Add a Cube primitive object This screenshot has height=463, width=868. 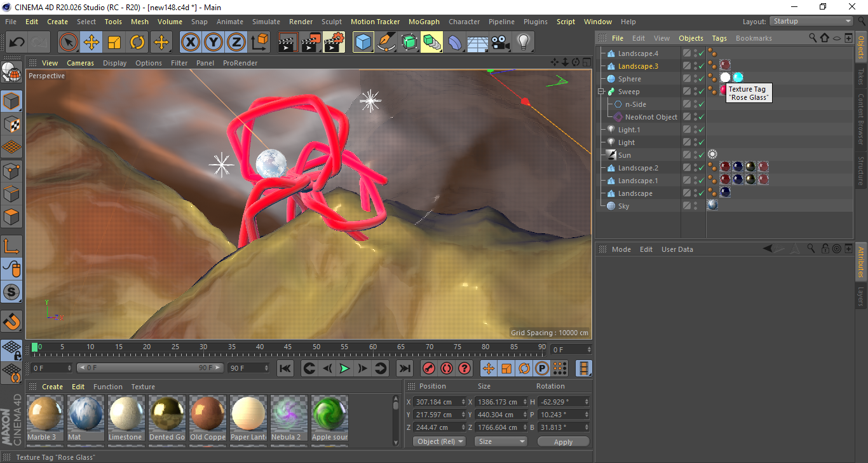pyautogui.click(x=363, y=43)
